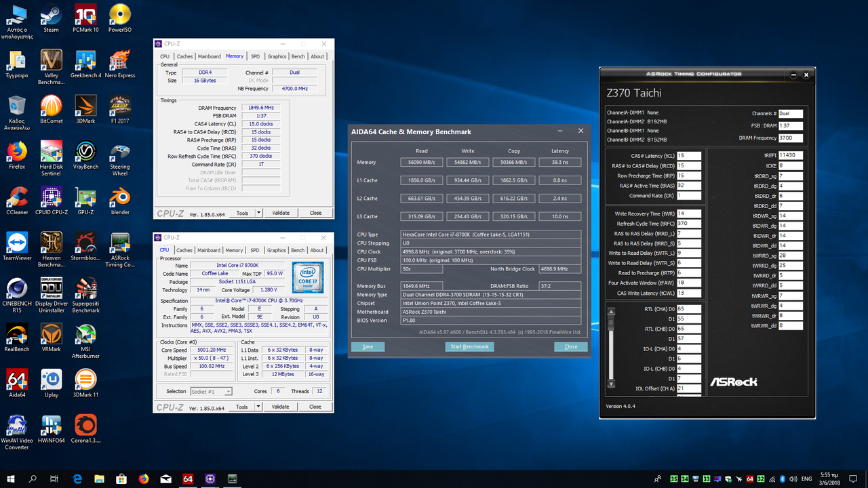Edit tREFI value field
Image resolution: width=868 pixels, height=488 pixels.
pos(791,155)
